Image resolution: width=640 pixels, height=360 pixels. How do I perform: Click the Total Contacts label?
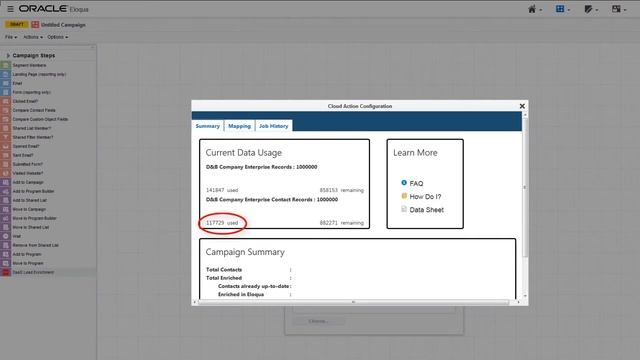[x=224, y=270]
